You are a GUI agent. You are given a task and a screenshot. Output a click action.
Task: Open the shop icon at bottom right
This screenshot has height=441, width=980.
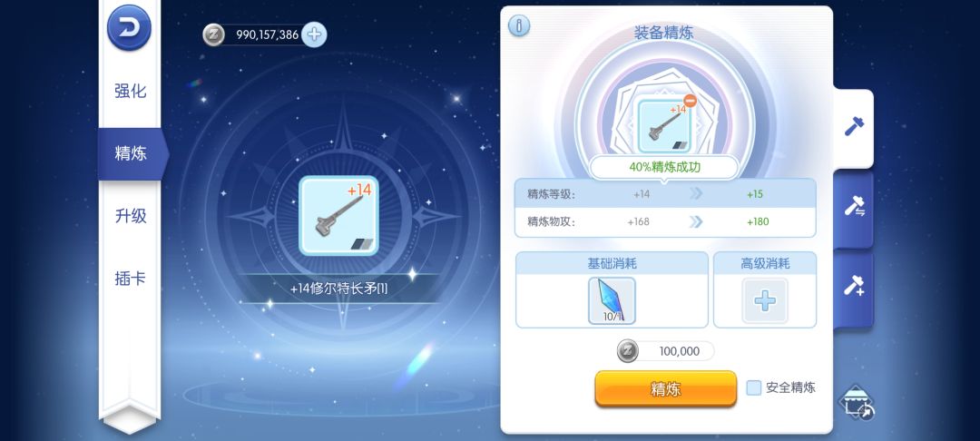click(857, 403)
